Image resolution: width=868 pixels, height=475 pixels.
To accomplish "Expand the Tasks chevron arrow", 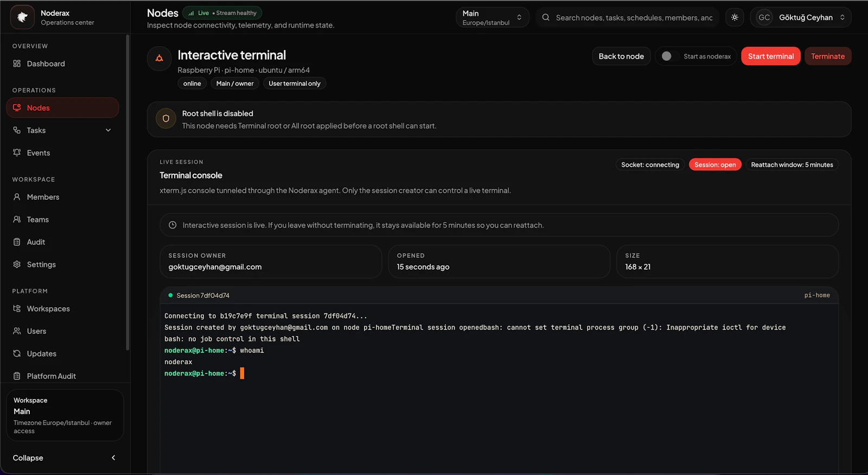I will pos(108,130).
